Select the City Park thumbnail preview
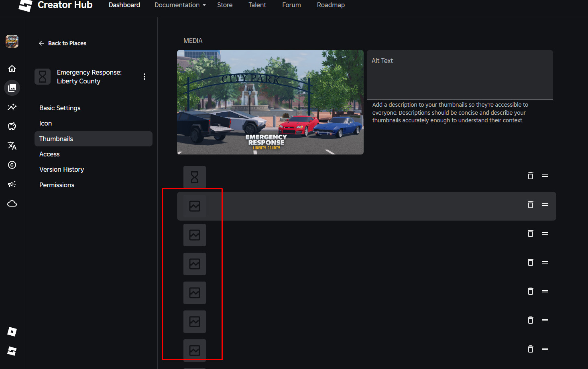This screenshot has height=369, width=588. pos(270,102)
